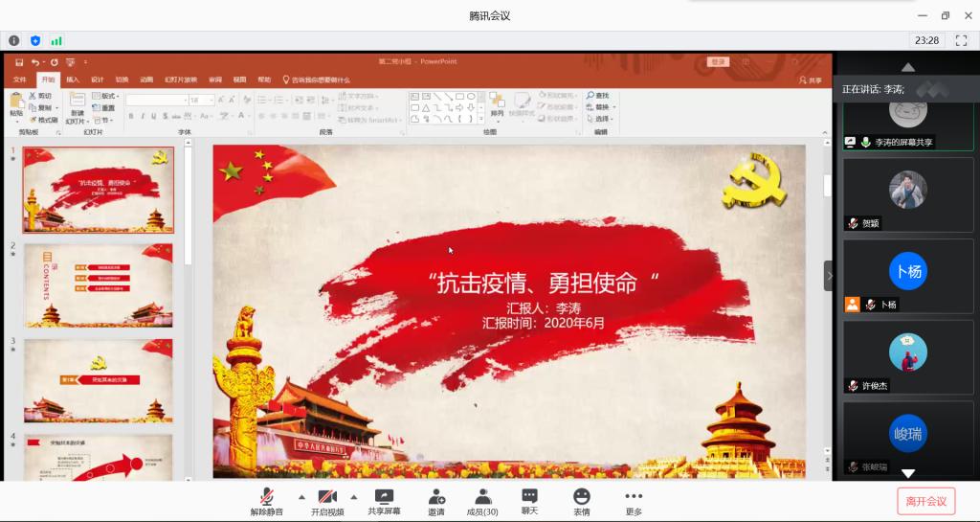Turn on camera with 开启视频

click(x=327, y=496)
